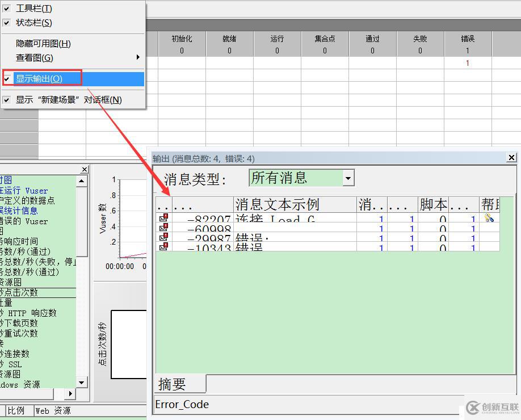Open help icon in first message row
Image resolution: width=521 pixels, height=420 pixels.
point(489,217)
